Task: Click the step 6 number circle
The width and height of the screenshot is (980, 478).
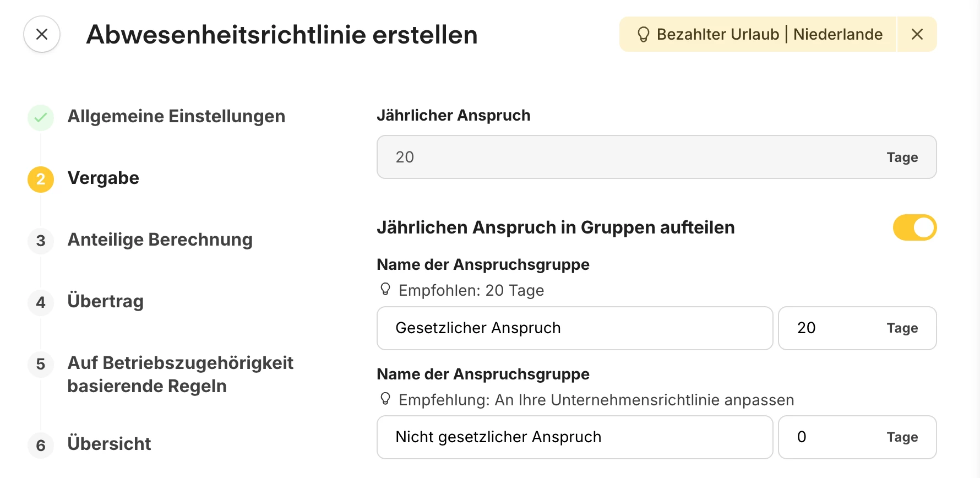Action: click(41, 445)
